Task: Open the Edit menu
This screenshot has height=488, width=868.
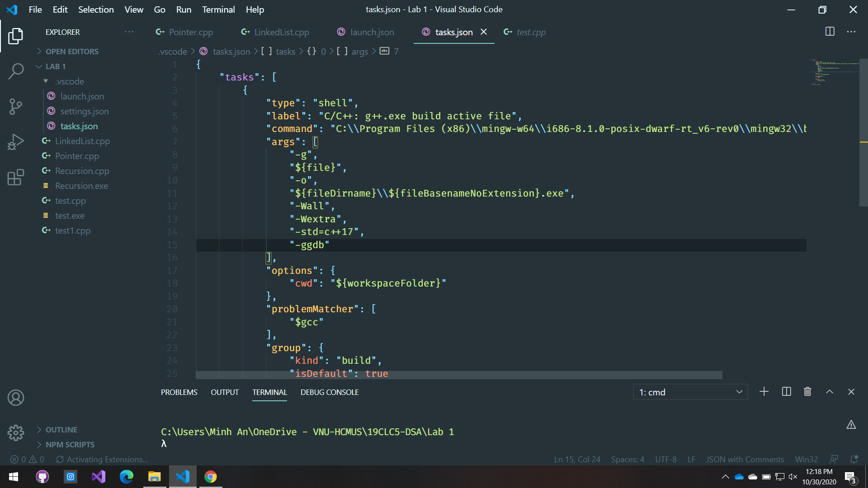Action: click(60, 9)
